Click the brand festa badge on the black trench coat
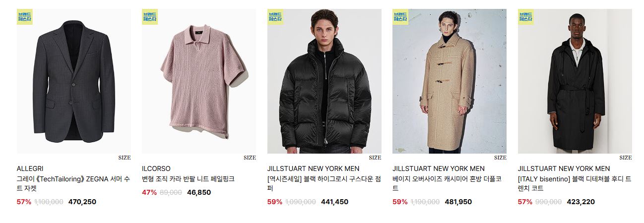The width and height of the screenshot is (644, 223). click(525, 17)
